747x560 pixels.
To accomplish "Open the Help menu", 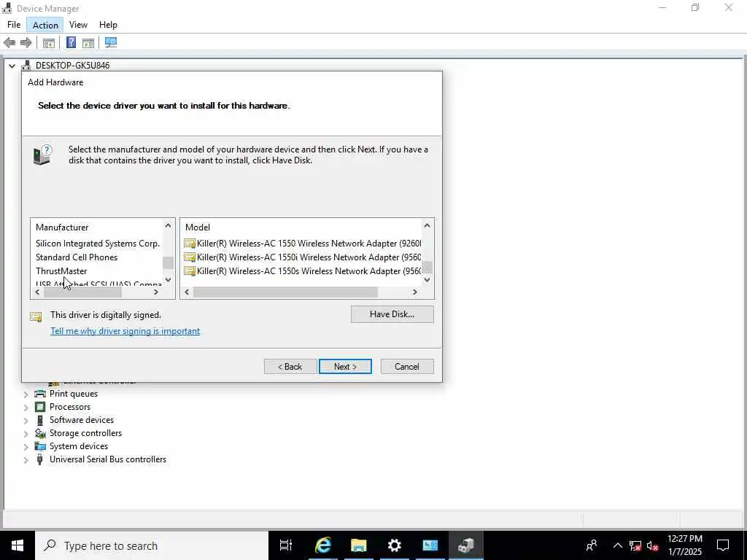I will pyautogui.click(x=108, y=25).
